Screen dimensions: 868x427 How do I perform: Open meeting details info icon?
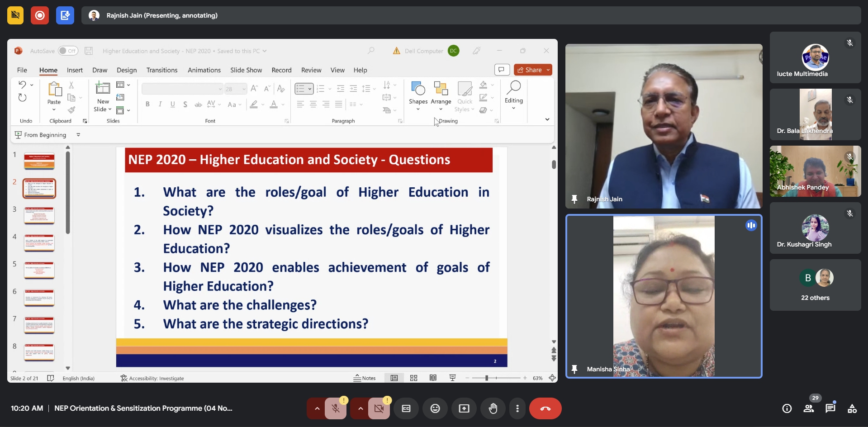coord(787,408)
